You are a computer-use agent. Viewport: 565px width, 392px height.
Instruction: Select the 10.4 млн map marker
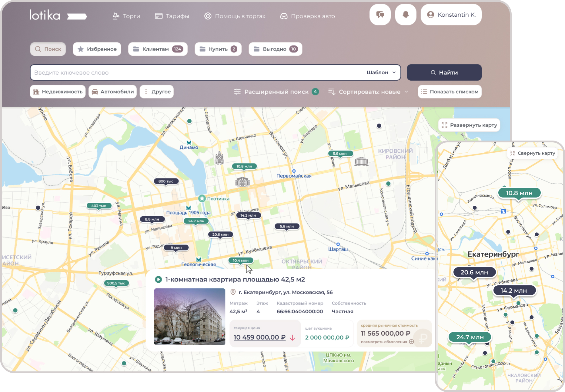pos(241,261)
